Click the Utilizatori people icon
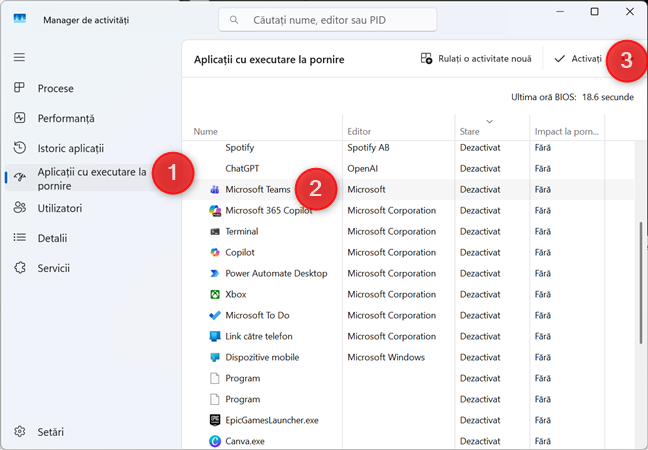 tap(19, 207)
